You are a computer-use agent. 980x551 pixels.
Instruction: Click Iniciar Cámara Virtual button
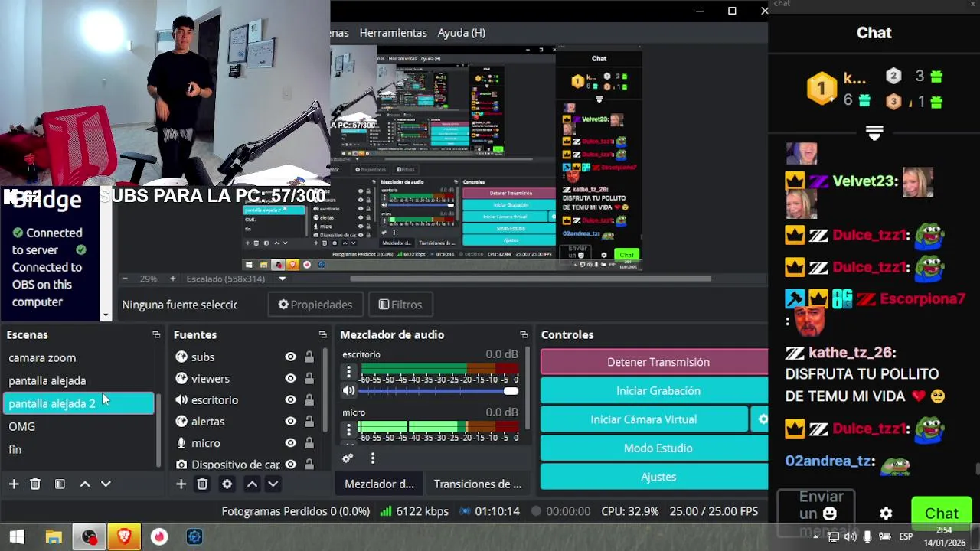point(643,419)
